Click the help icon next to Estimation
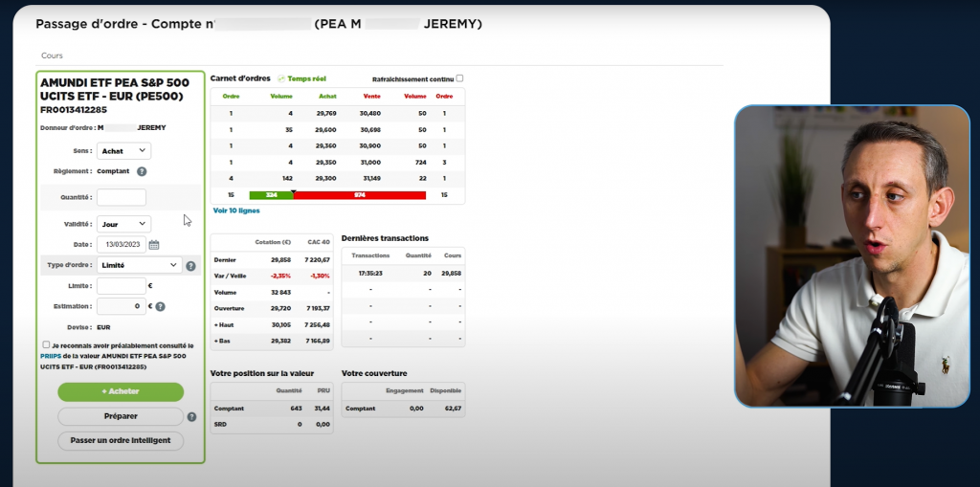Image resolution: width=980 pixels, height=487 pixels. coord(160,307)
